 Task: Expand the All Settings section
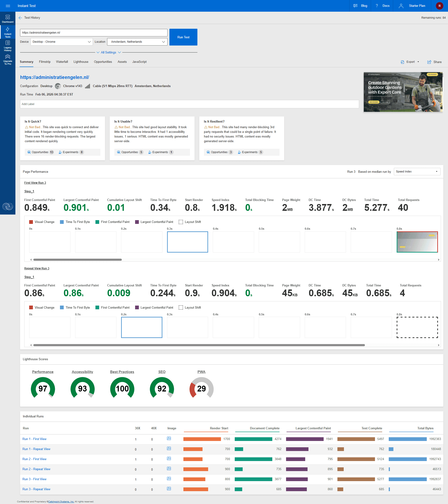108,53
